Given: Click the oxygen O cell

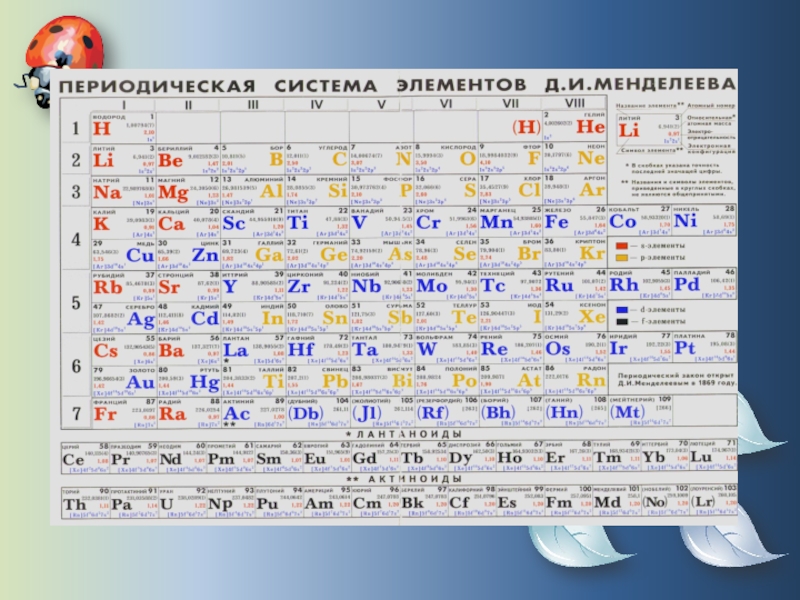Looking at the screenshot, I should [x=445, y=159].
